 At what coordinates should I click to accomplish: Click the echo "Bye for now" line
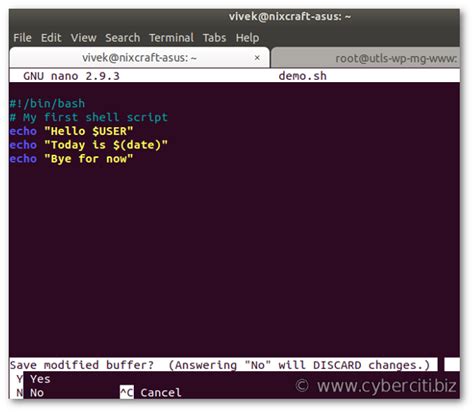[71, 159]
